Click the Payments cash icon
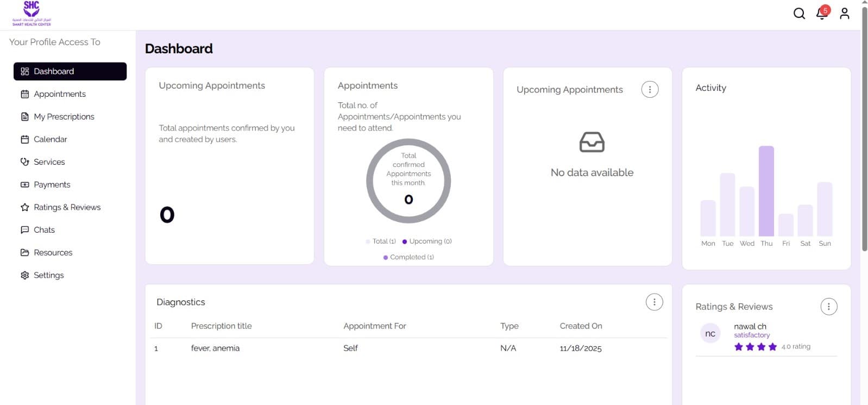Viewport: 868px width, 405px height. (24, 185)
